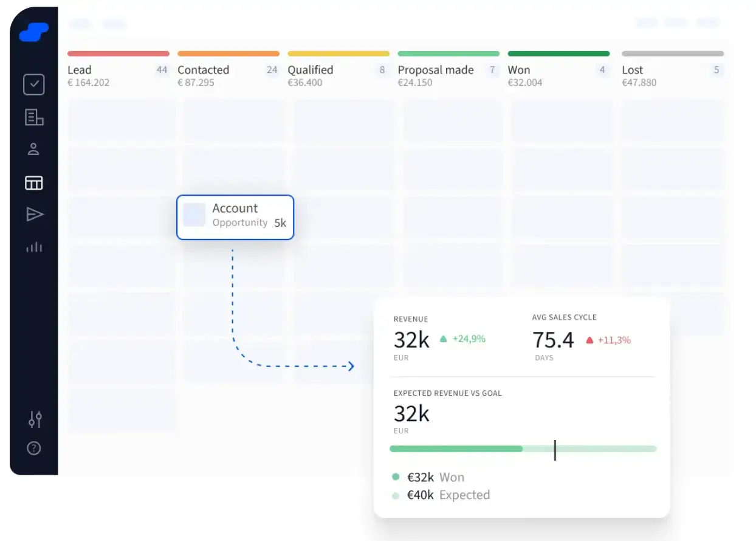Image resolution: width=756 pixels, height=541 pixels.
Task: Click the Proposal made count badge 7
Action: 492,70
